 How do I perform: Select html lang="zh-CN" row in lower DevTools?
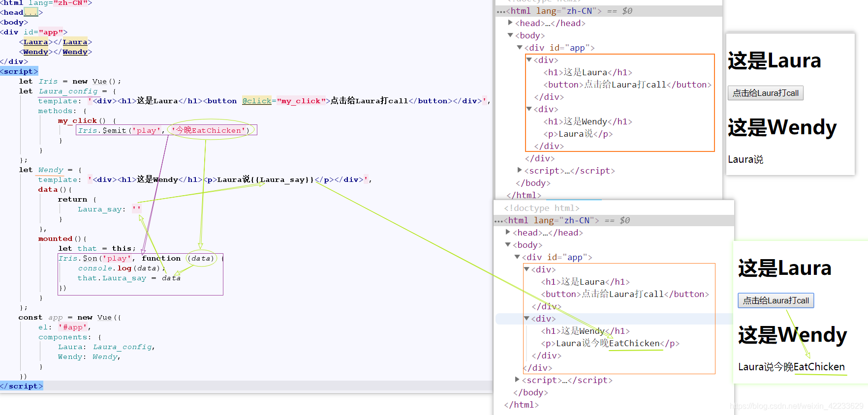coord(614,220)
